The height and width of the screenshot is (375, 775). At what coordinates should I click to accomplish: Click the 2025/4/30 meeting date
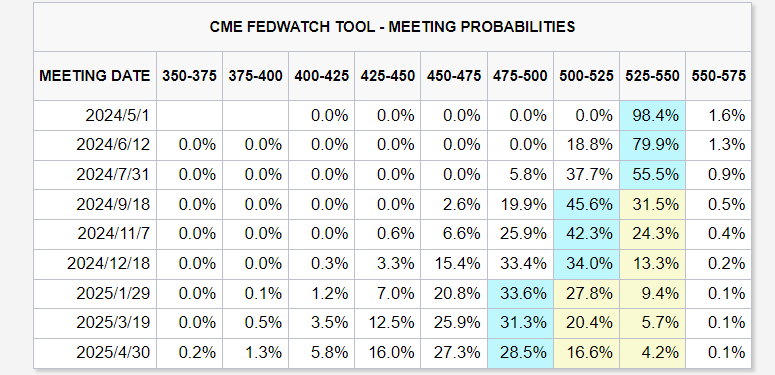(113, 353)
